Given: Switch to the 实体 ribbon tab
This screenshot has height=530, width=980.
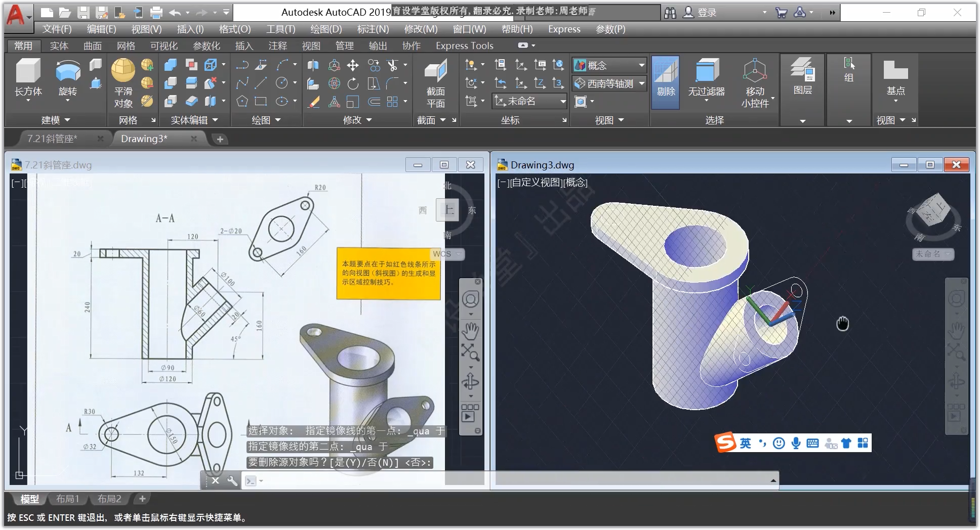Looking at the screenshot, I should (x=59, y=46).
